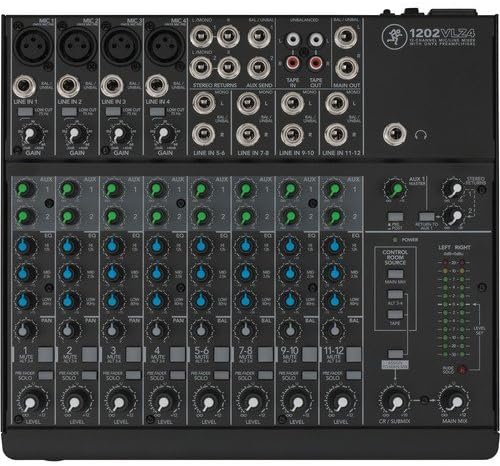The height and width of the screenshot is (466, 500).
Task: Mute channel 1 with its Mute button
Action: (x=45, y=355)
